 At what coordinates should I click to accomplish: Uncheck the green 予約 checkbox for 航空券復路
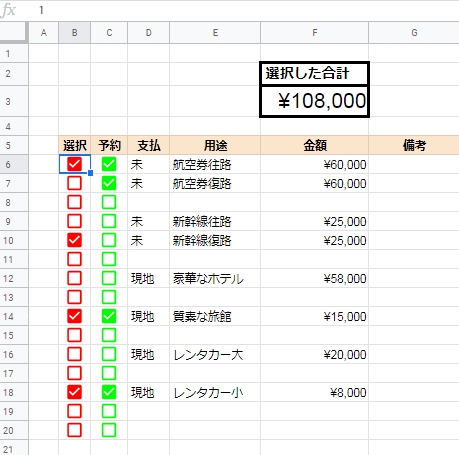pos(109,183)
